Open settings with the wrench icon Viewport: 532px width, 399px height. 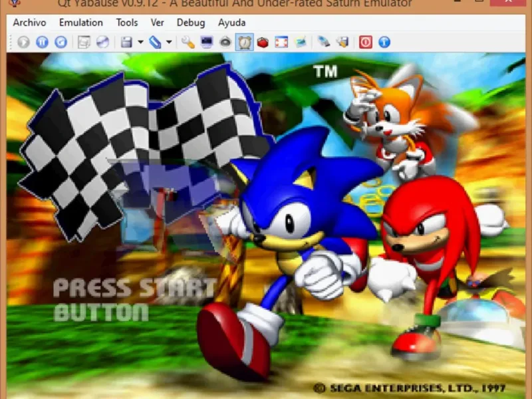(188, 42)
